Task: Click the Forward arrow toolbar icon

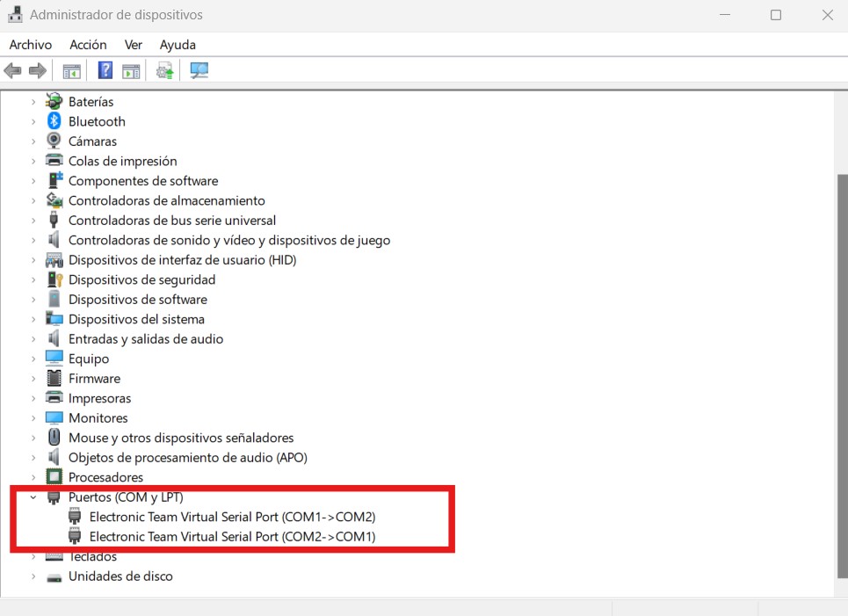Action: [x=37, y=70]
